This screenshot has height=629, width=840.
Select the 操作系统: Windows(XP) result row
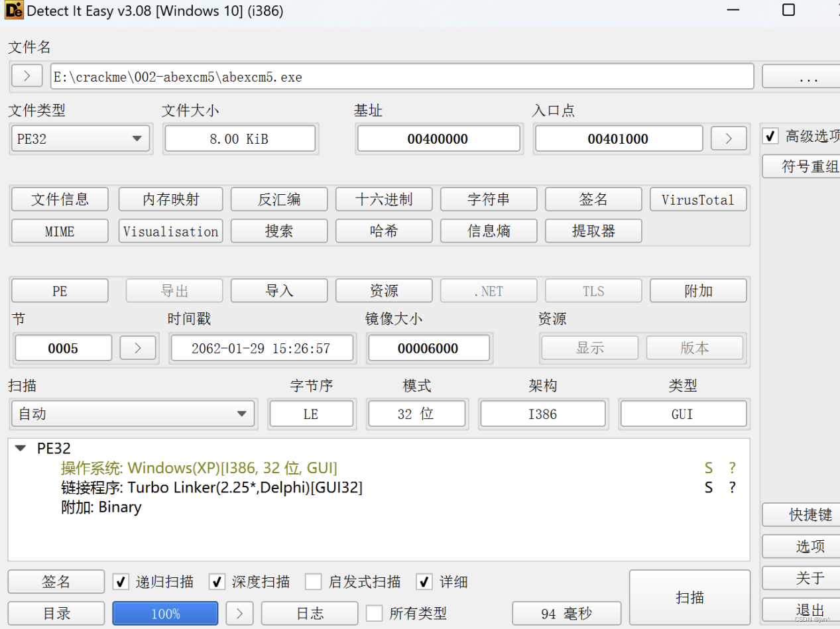click(x=379, y=469)
